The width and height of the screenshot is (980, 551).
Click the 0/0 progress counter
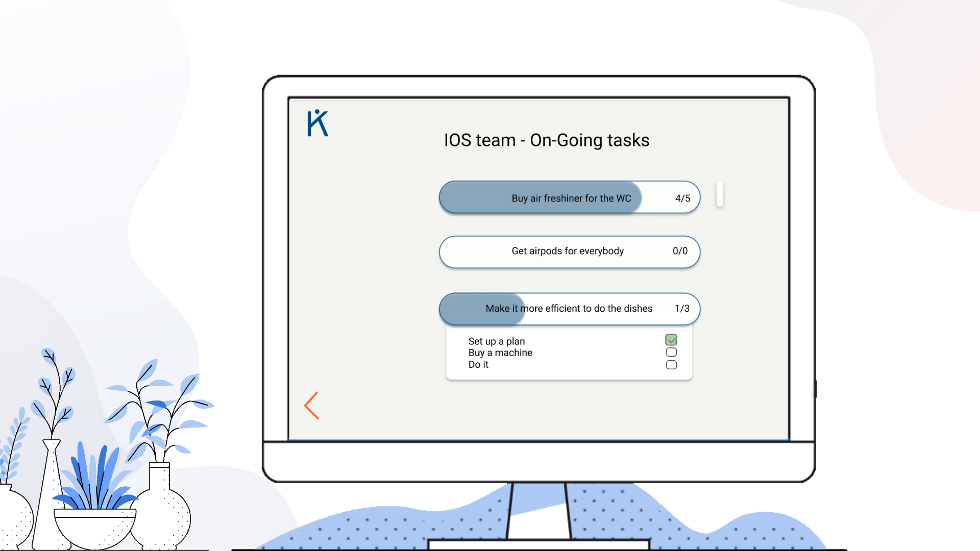[680, 251]
